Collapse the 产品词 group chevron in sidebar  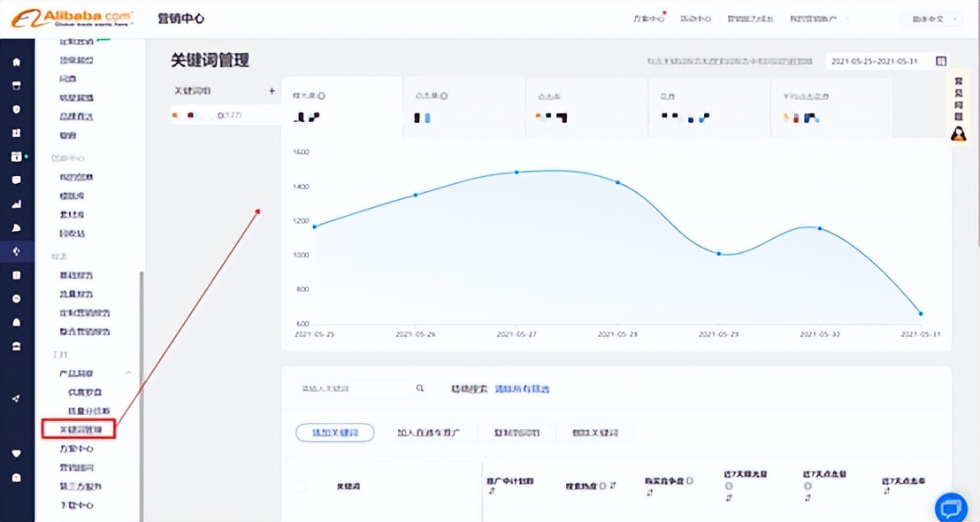point(128,372)
